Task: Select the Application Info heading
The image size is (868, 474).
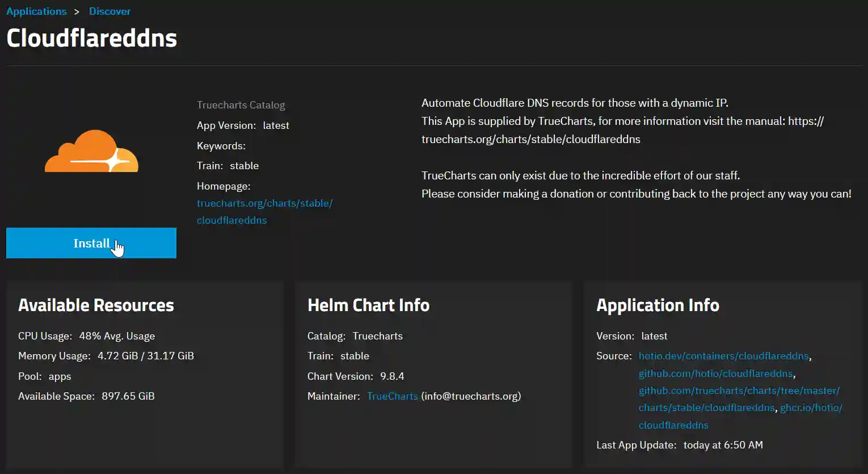Action: point(658,305)
